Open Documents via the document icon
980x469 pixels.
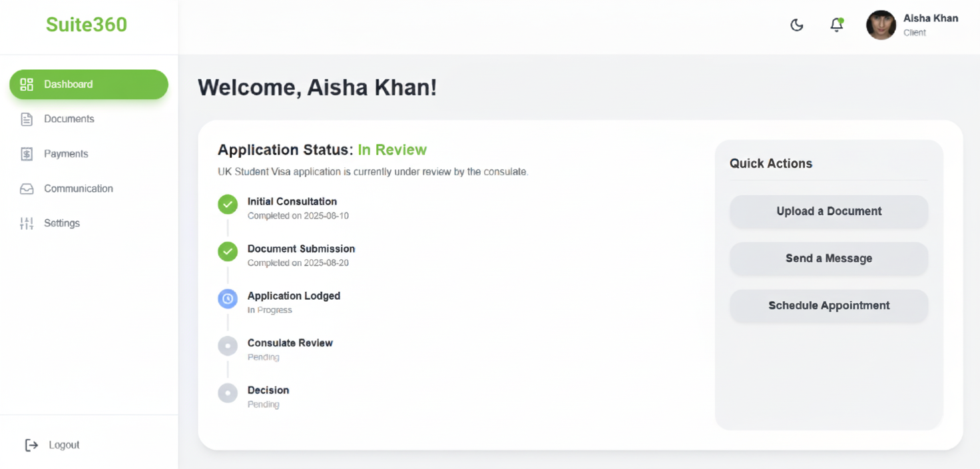point(27,119)
